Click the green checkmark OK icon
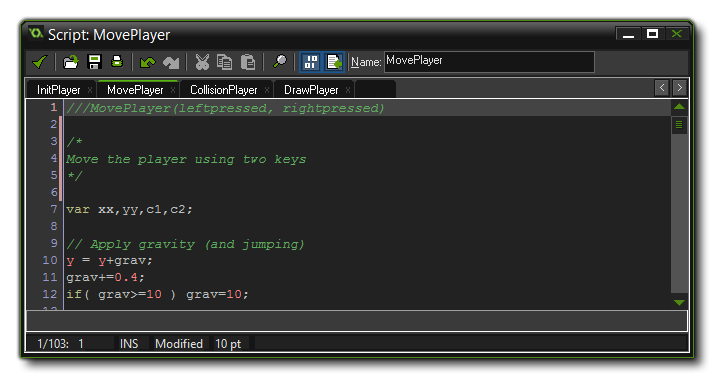 [x=40, y=62]
